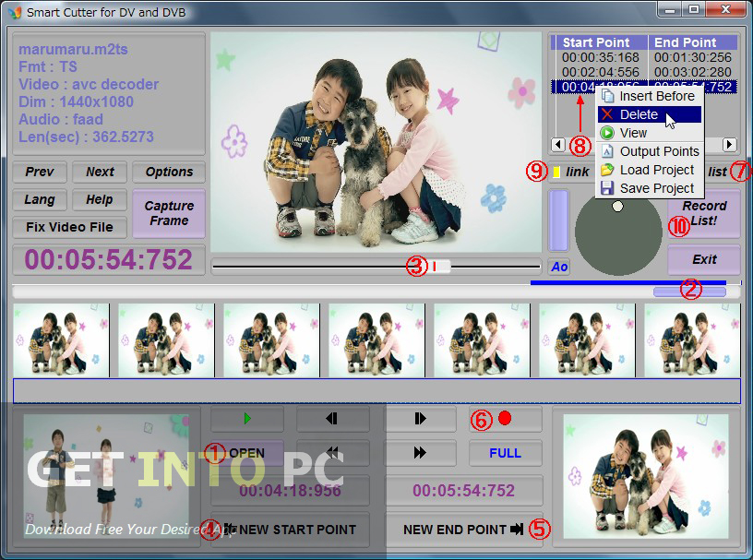
Task: Click the Record List! button
Action: (704, 213)
